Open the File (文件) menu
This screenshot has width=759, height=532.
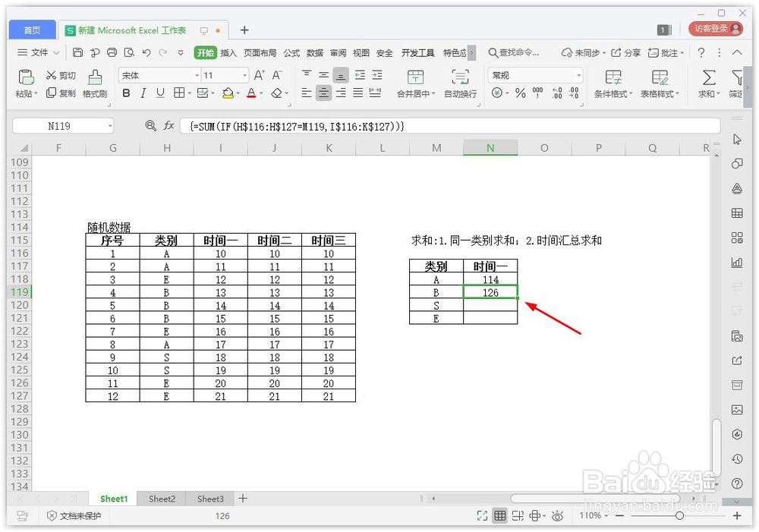point(39,52)
